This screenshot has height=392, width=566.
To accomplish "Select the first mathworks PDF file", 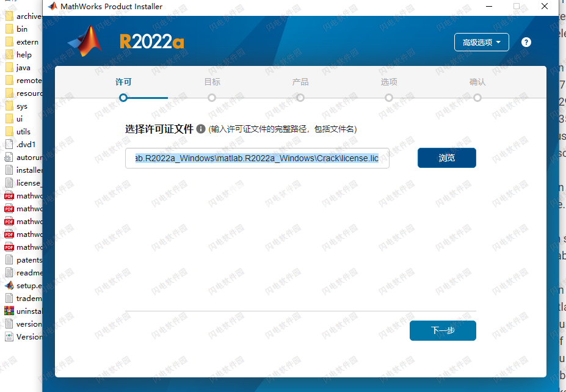I will pos(23,195).
